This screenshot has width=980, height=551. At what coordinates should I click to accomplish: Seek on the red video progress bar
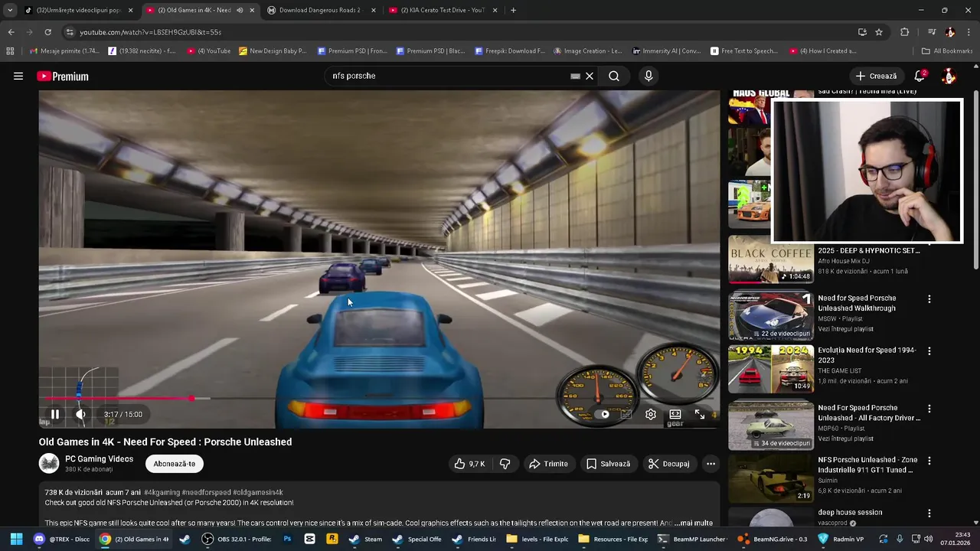click(380, 399)
